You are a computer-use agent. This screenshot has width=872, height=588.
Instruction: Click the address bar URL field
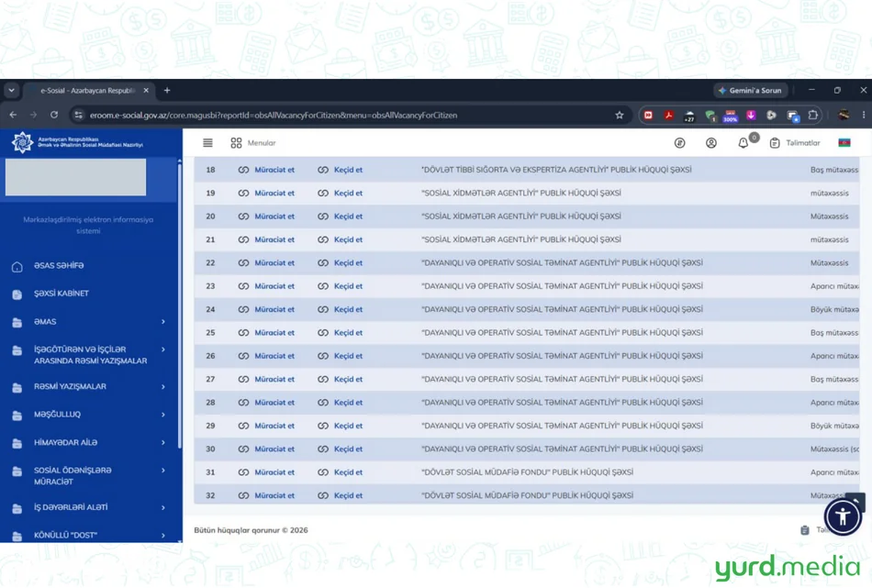(351, 115)
